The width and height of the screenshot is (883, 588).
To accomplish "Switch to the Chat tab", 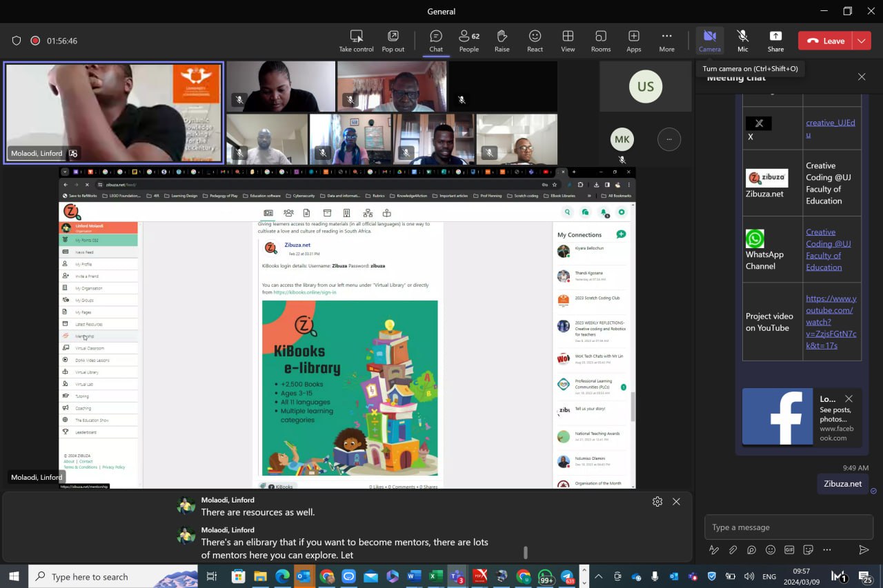I will 436,41.
